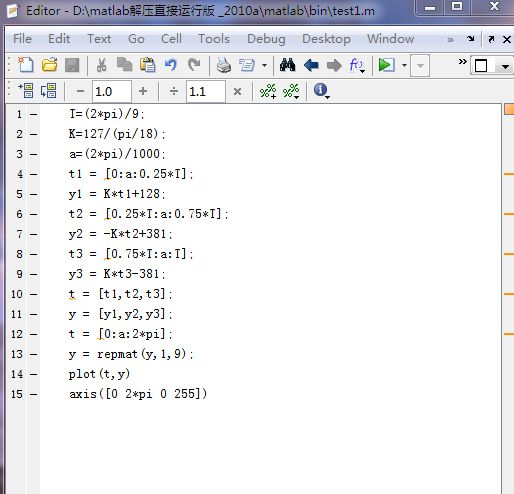Click the 1.1 multiply value field

[205, 91]
